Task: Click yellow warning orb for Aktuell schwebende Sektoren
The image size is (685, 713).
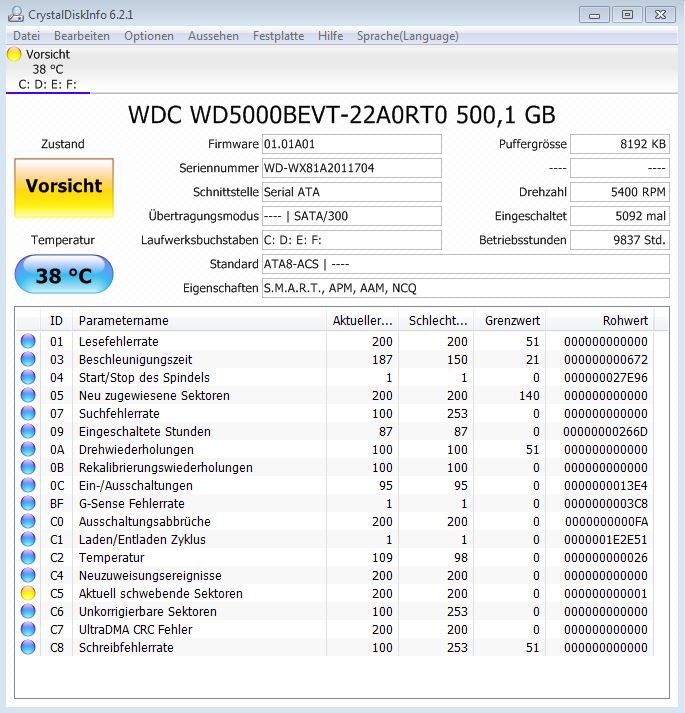Action: (28, 593)
